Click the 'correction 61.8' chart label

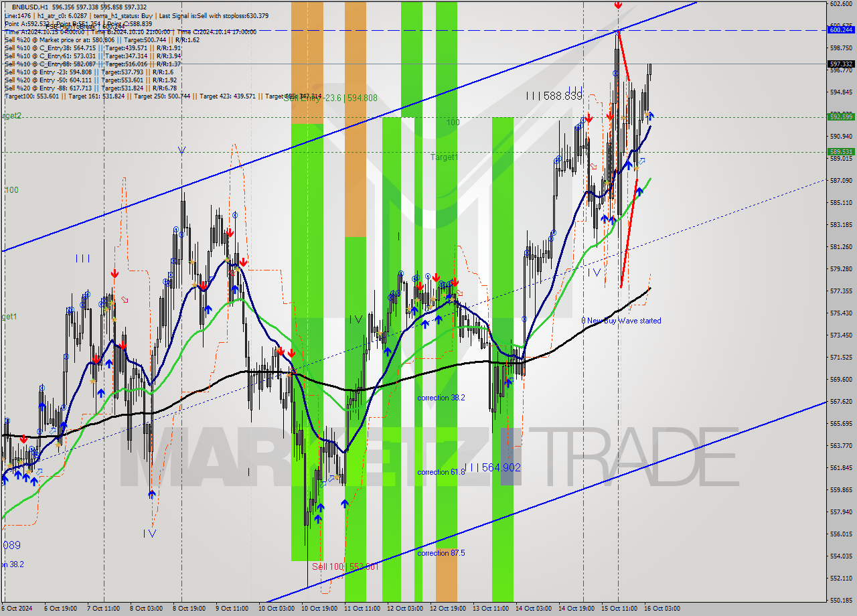(441, 472)
